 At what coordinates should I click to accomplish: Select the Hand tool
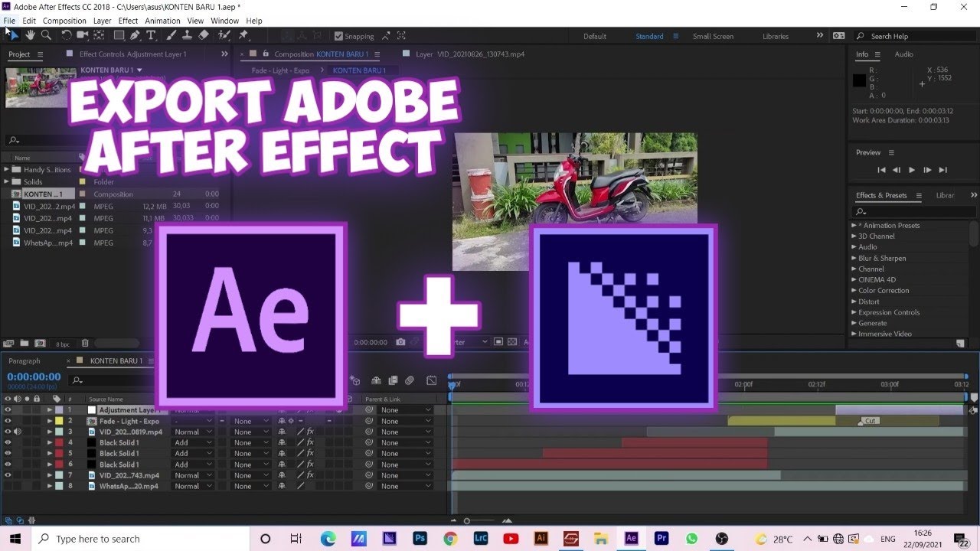pos(30,35)
